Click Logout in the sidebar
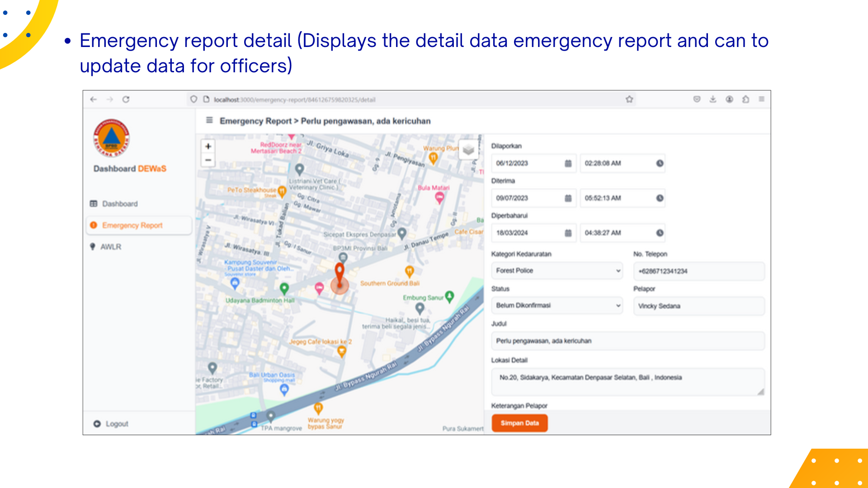This screenshot has height=488, width=868. [117, 424]
